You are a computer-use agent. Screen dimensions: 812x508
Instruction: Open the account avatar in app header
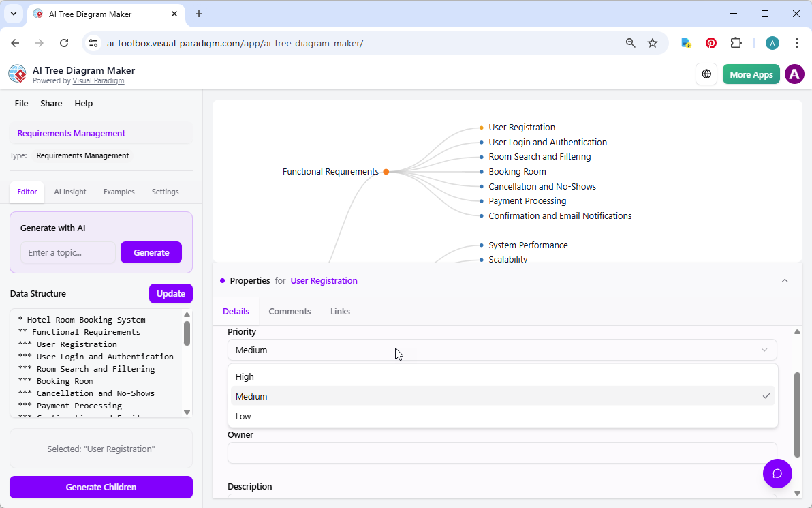click(794, 74)
